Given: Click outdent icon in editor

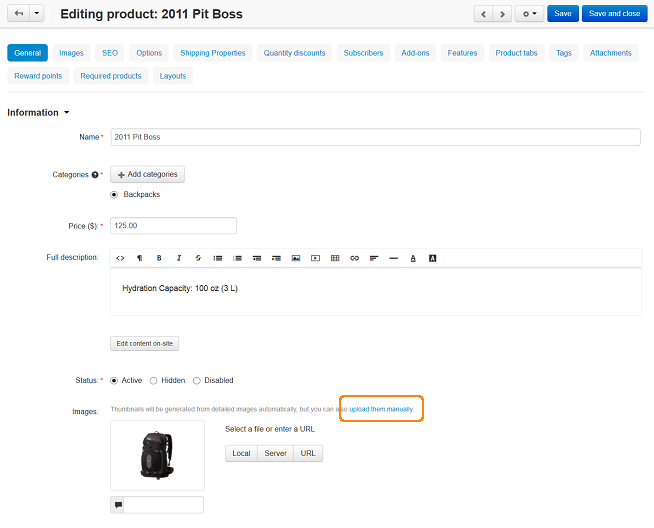Looking at the screenshot, I should [x=257, y=258].
